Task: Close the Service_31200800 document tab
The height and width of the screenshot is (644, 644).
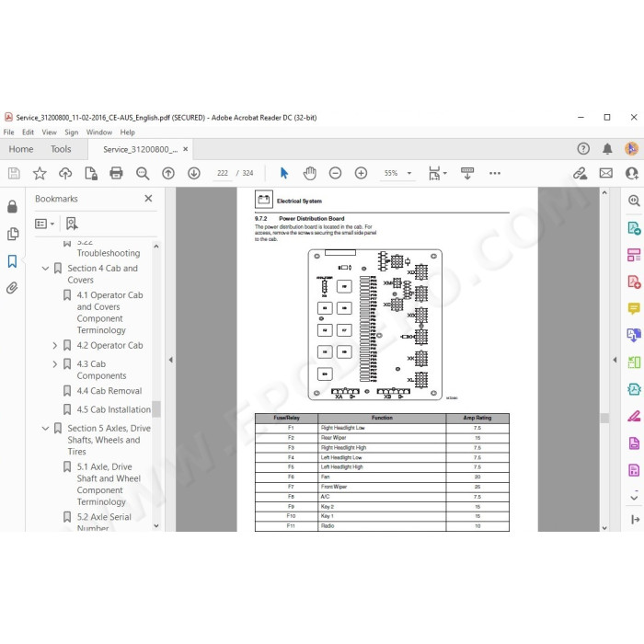Action: pyautogui.click(x=186, y=149)
